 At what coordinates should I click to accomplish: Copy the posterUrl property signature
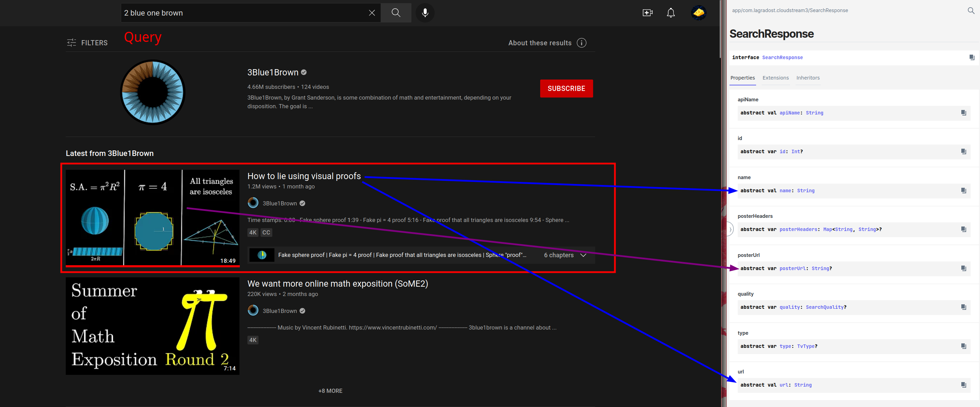pyautogui.click(x=963, y=268)
